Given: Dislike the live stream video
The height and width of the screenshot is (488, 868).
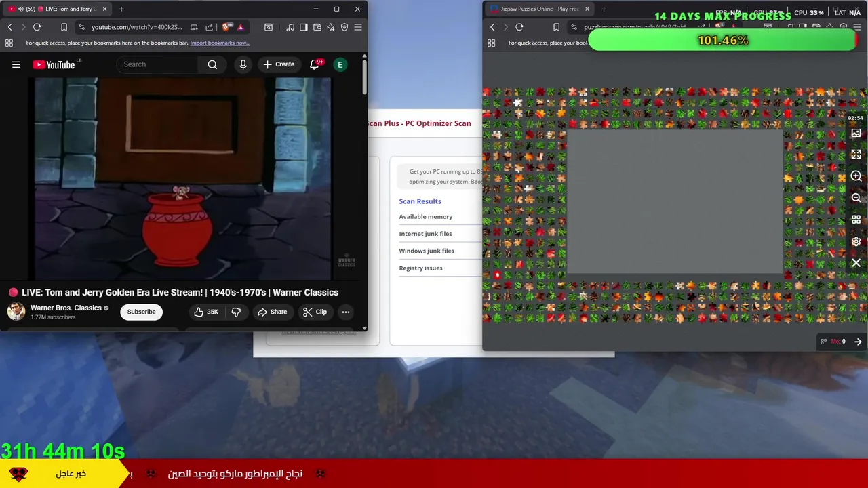Looking at the screenshot, I should (x=236, y=312).
